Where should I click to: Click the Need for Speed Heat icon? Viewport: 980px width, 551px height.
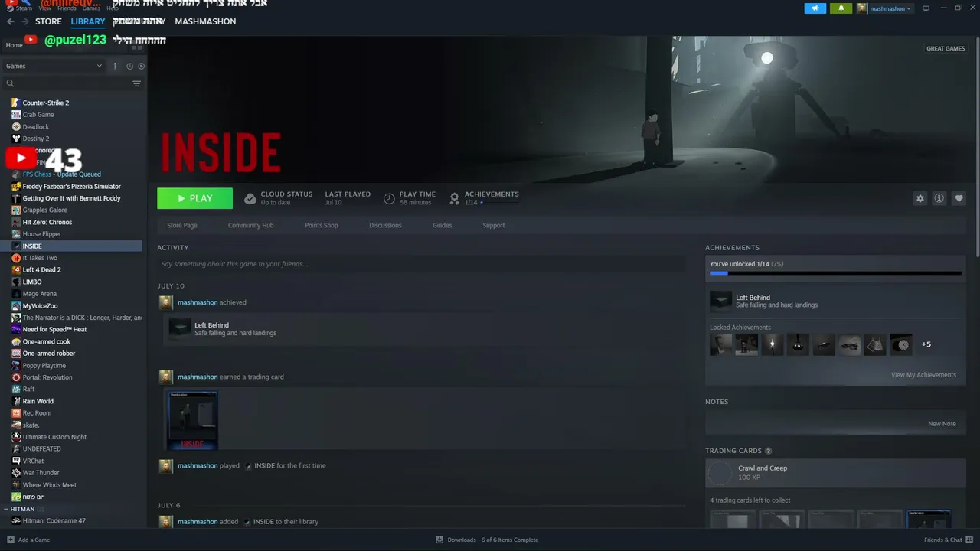coord(16,329)
